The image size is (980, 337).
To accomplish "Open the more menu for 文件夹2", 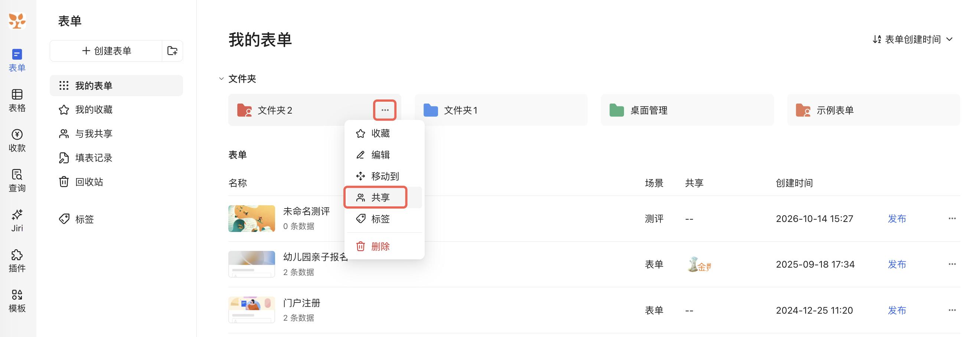I will [x=385, y=110].
